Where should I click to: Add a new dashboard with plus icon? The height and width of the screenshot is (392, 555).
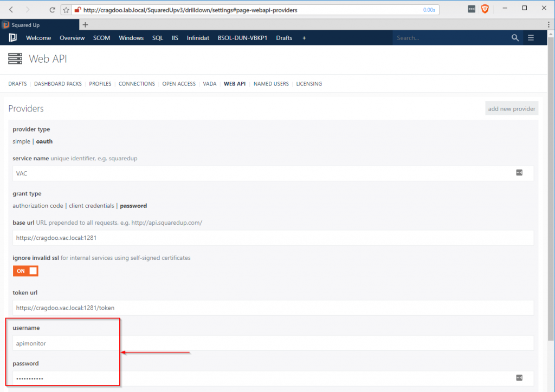(x=304, y=38)
